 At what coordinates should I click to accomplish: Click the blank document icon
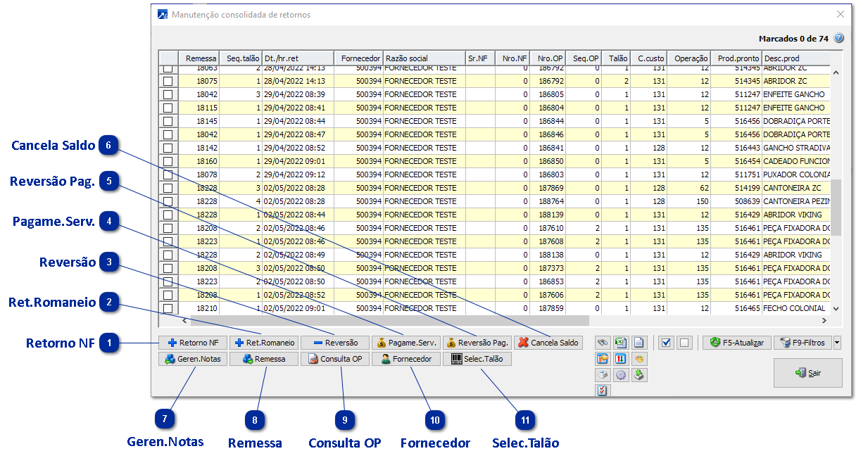pyautogui.click(x=638, y=343)
